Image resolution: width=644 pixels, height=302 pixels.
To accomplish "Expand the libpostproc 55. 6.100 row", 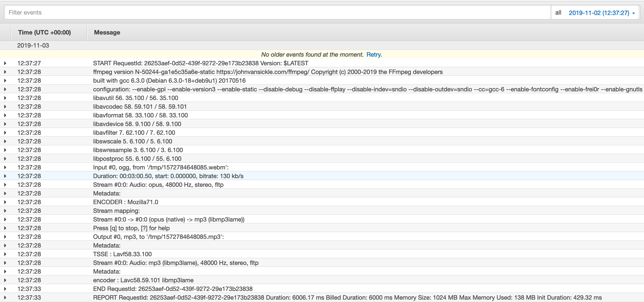I will point(5,159).
